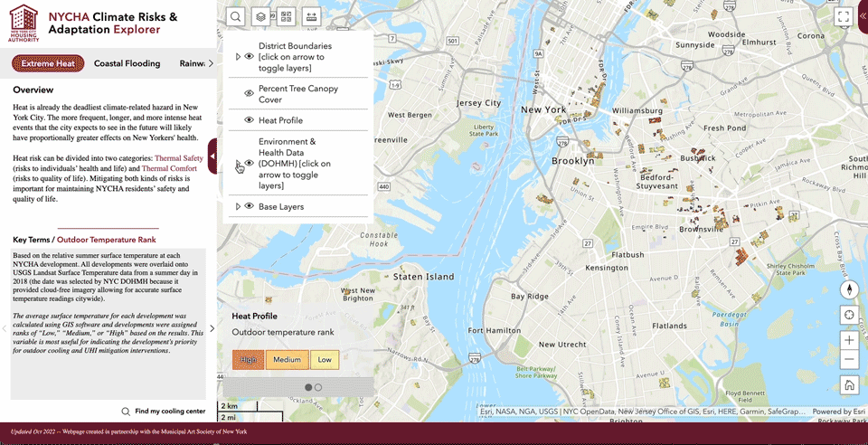868x445 pixels.
Task: Go to next Key Terms slide
Action: point(212,328)
